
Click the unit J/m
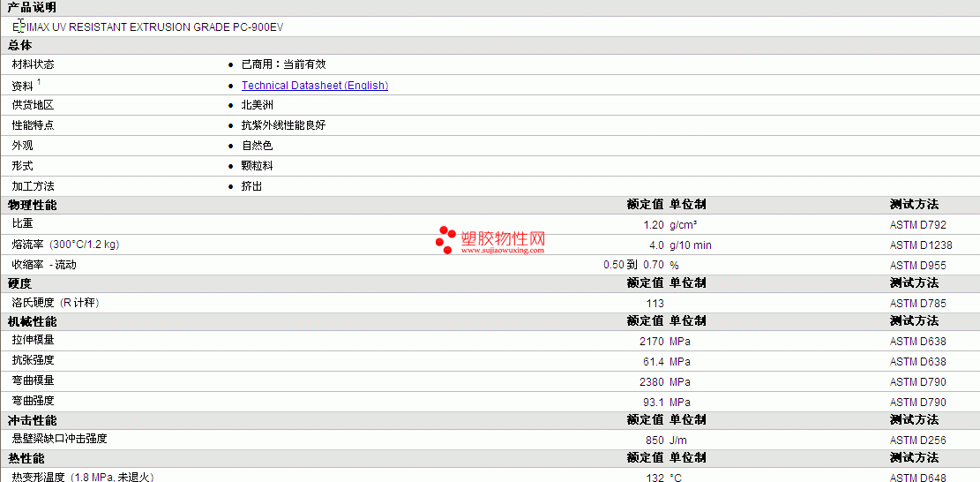(x=678, y=441)
